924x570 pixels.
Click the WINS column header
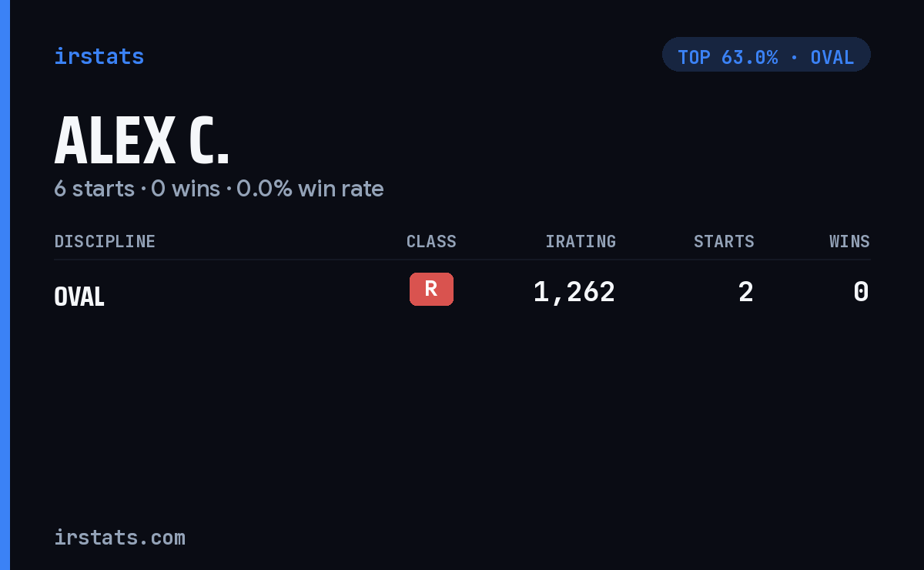849,241
